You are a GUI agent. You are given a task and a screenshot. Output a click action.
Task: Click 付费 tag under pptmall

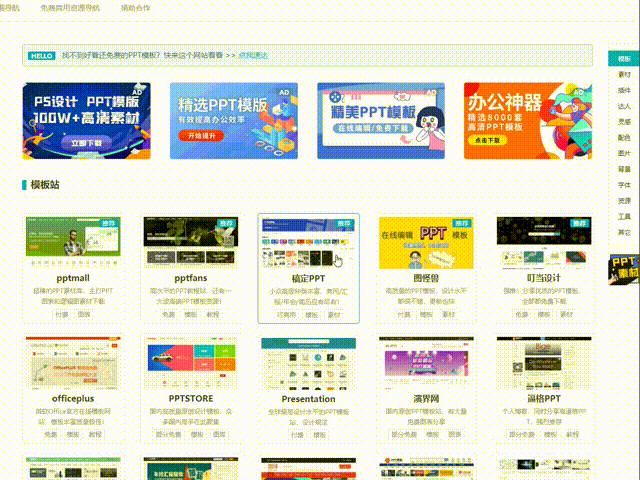coord(62,315)
